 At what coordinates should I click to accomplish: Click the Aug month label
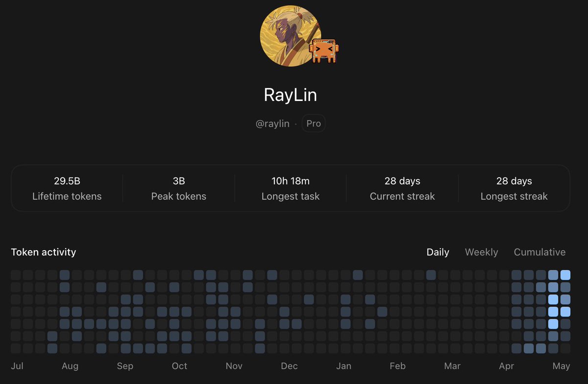[x=70, y=366]
